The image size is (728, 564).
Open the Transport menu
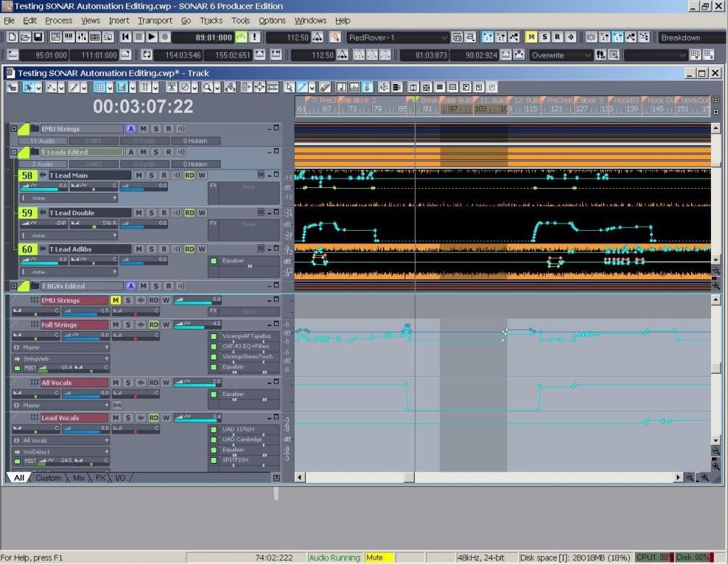click(x=154, y=21)
